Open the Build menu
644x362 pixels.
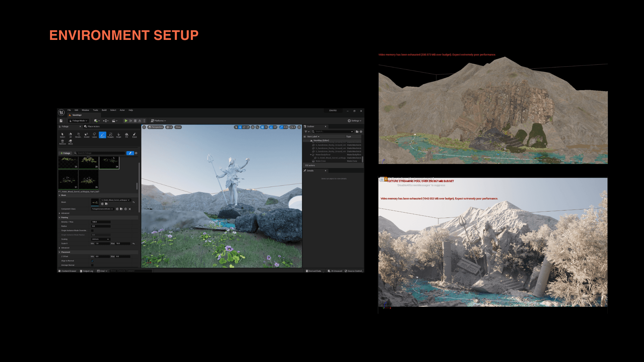[x=104, y=110]
